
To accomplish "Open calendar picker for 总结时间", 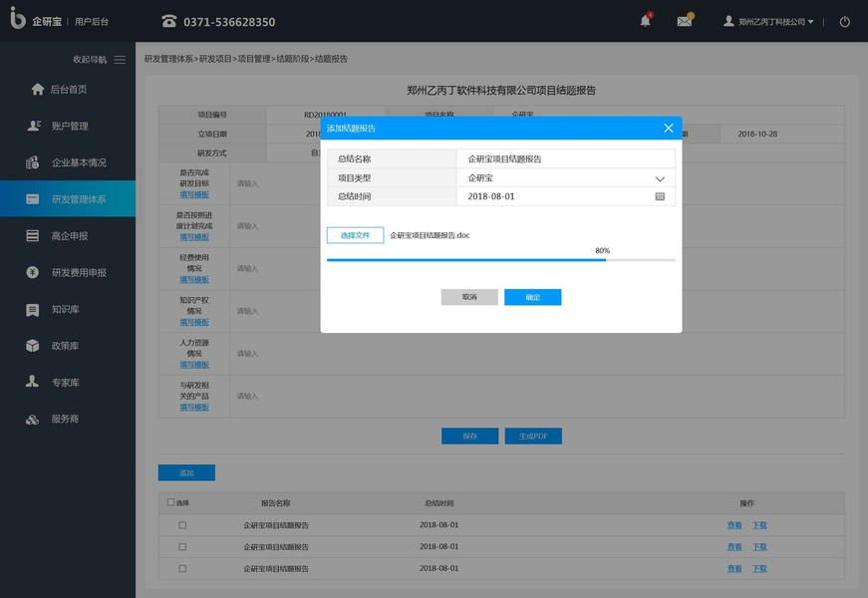I will 660,196.
